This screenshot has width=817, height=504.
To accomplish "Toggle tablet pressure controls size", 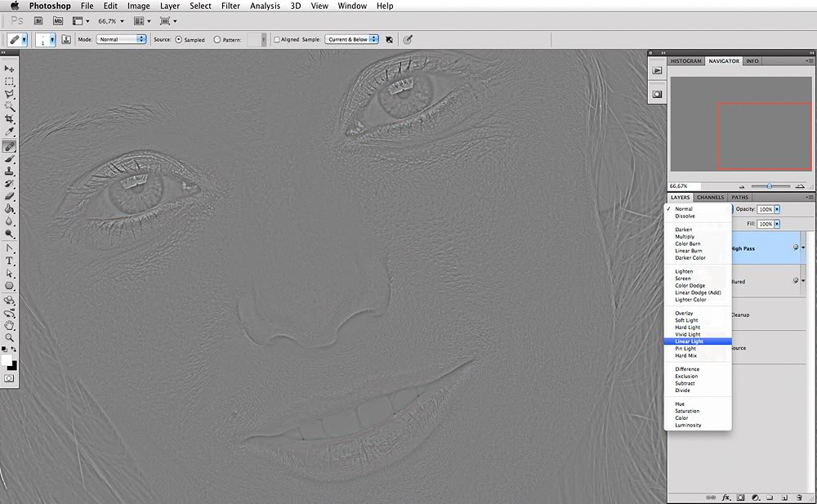I will click(408, 39).
